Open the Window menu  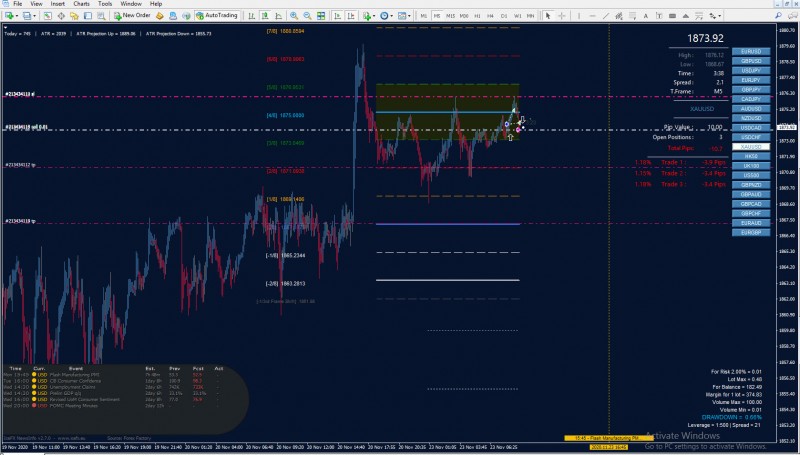pos(131,4)
